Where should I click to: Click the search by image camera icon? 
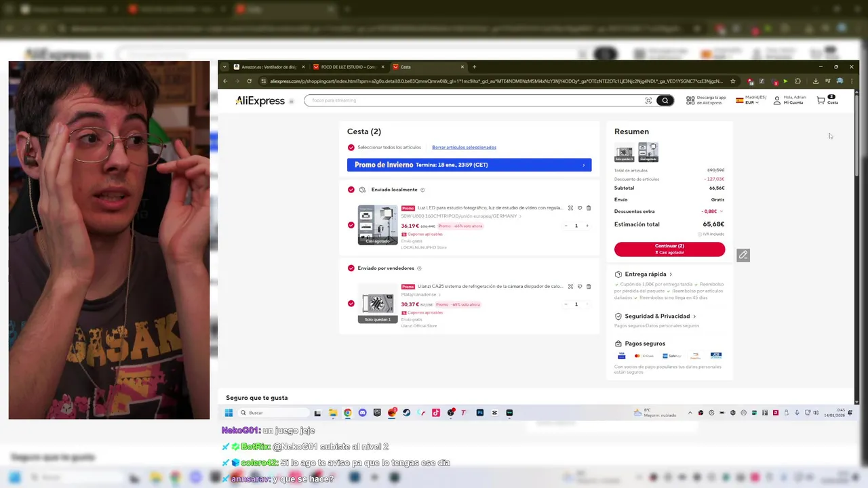click(x=648, y=100)
